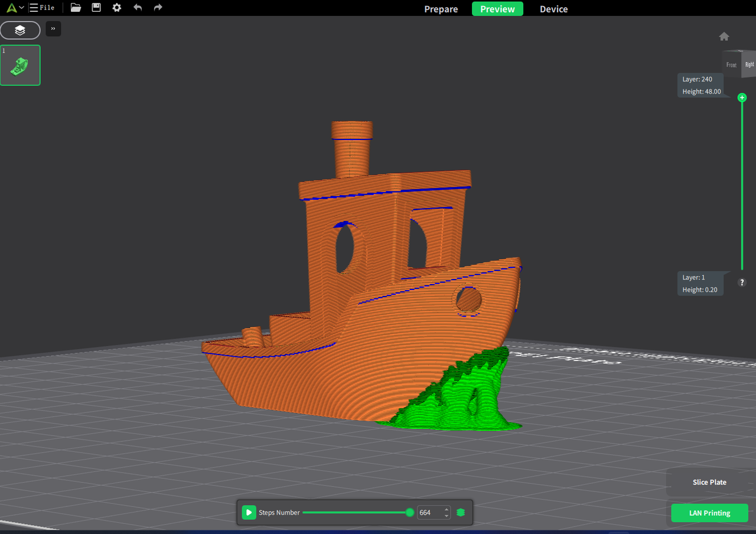Screen dimensions: 756x534
Task: Click the vertical layer range slider track
Action: pos(742,183)
